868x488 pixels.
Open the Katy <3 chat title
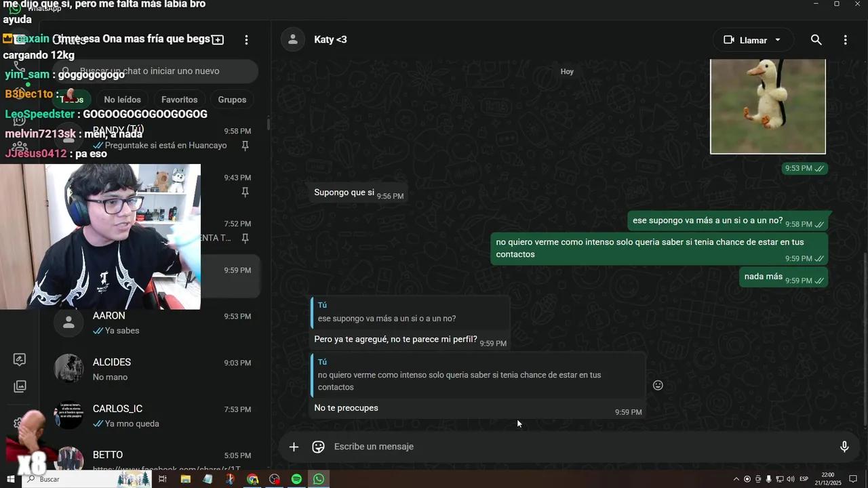tap(330, 40)
